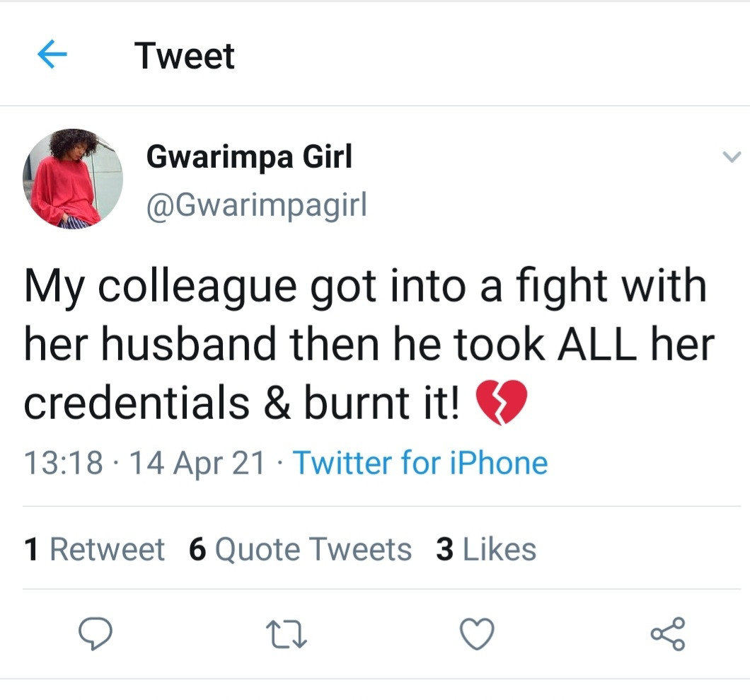
Task: Click the 14 Apr 21 date
Action: [x=197, y=464]
